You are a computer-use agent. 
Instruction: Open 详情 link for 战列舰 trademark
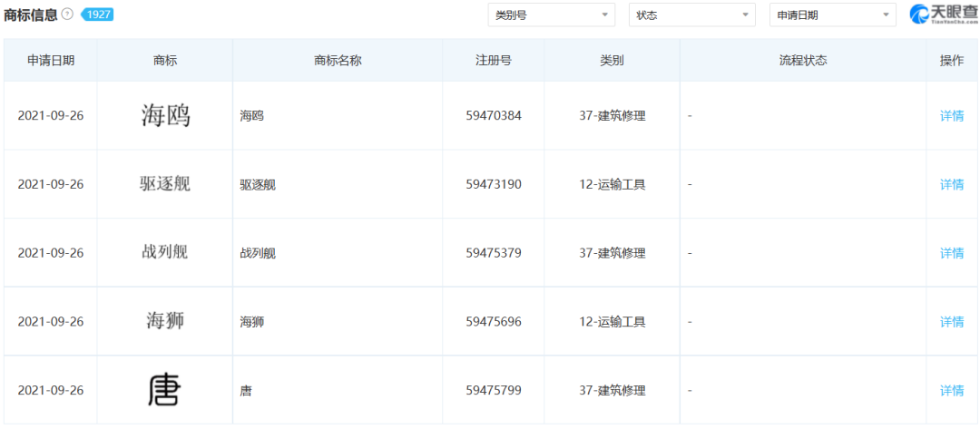pos(952,253)
